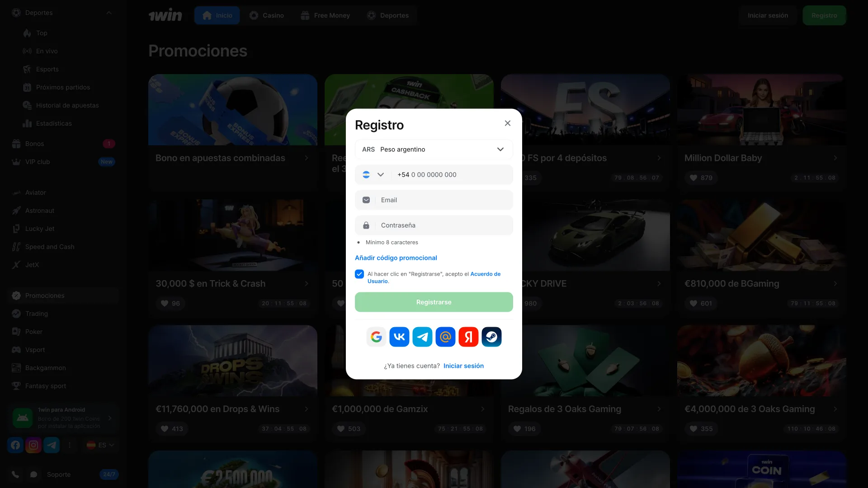Sign up with VK icon
868x488 pixels.
[x=399, y=337]
